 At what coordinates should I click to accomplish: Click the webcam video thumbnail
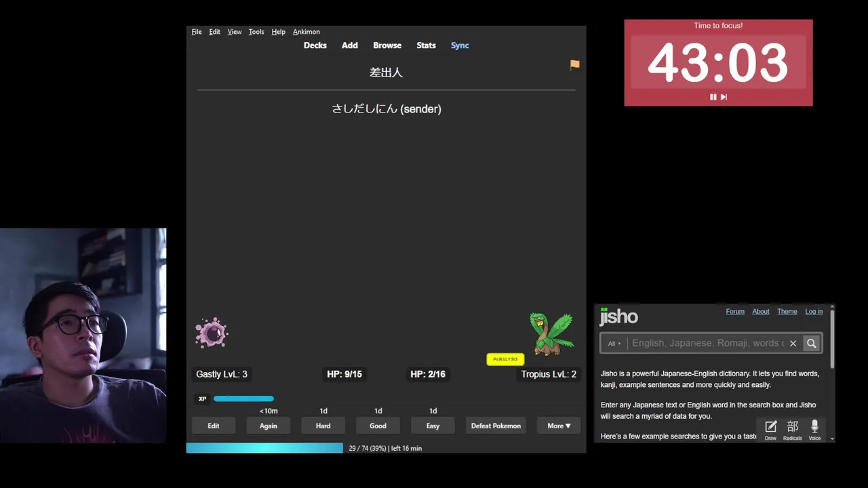pos(83,335)
